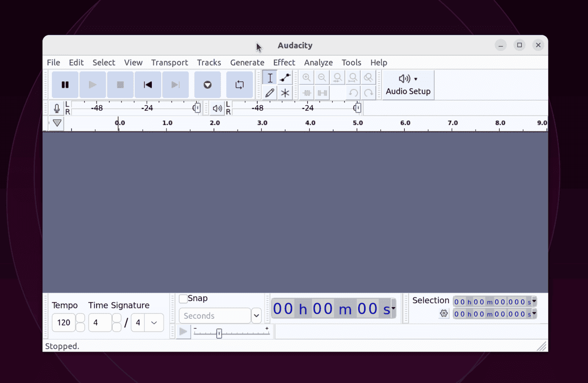Click the 3.0 mark on timeline ruler

(262, 123)
